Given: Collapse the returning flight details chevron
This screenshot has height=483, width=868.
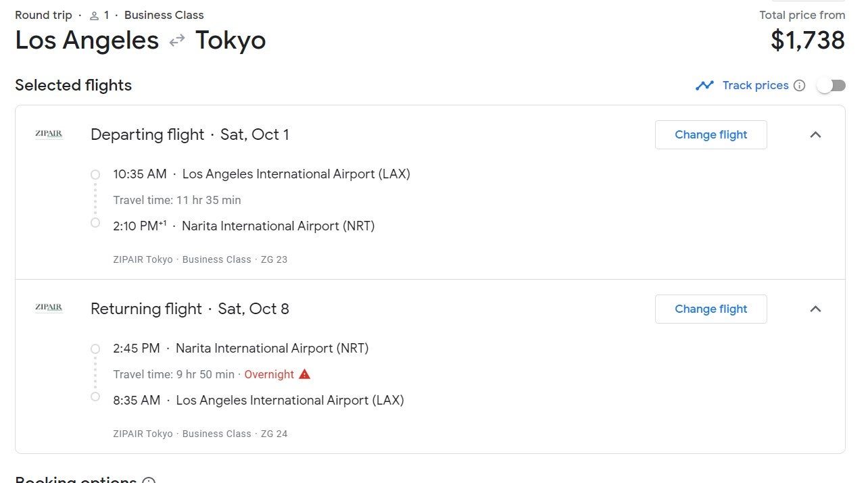Looking at the screenshot, I should [x=816, y=309].
